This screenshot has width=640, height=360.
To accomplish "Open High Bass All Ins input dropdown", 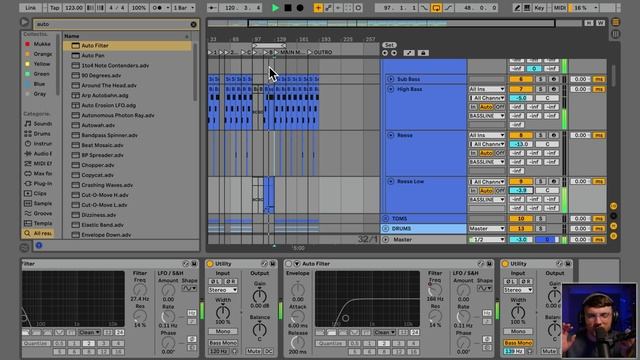I will click(487, 89).
